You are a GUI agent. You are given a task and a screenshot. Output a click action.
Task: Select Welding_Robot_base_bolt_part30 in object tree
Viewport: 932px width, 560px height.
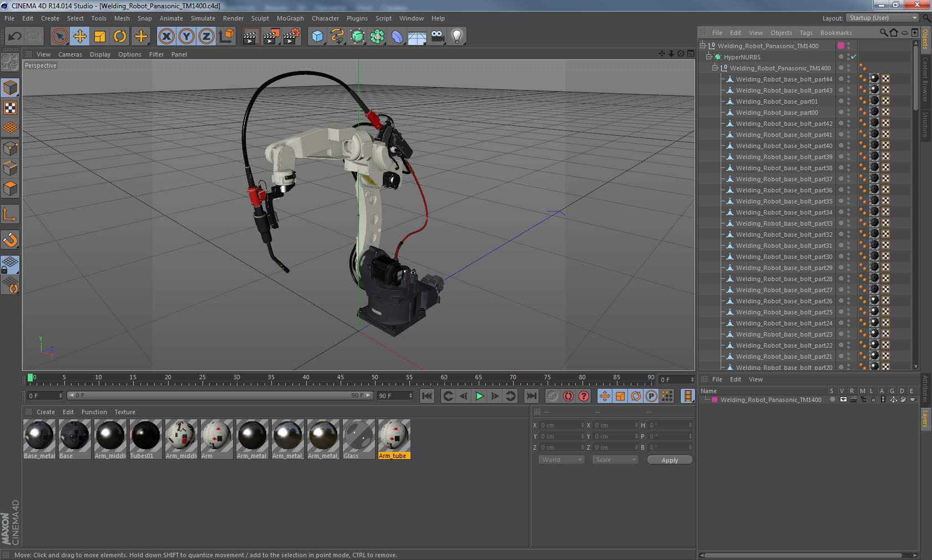(784, 257)
